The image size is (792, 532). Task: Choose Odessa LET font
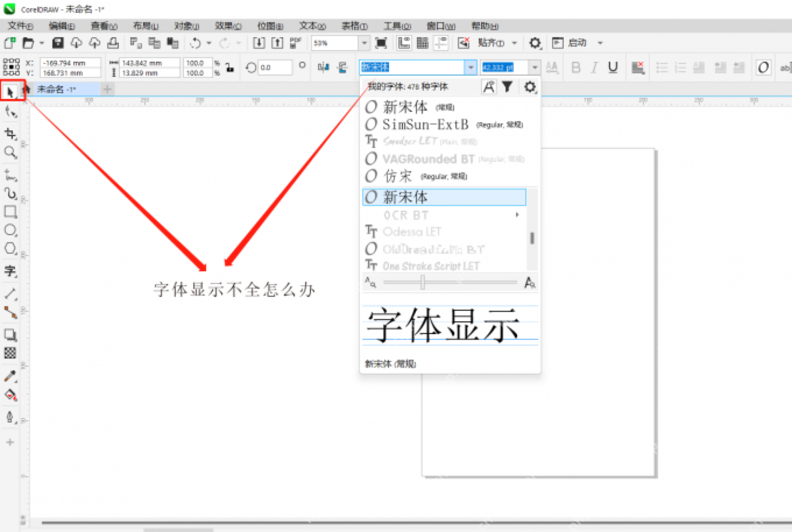(444, 232)
